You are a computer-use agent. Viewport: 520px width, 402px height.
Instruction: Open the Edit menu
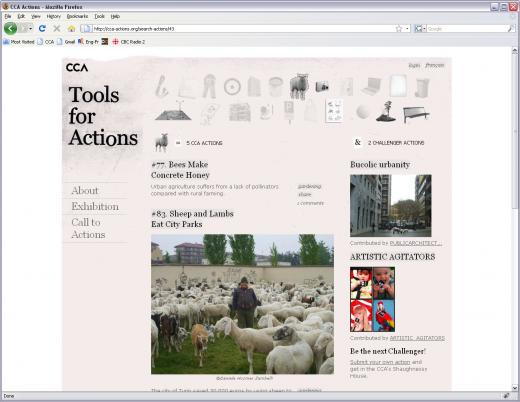coord(21,16)
